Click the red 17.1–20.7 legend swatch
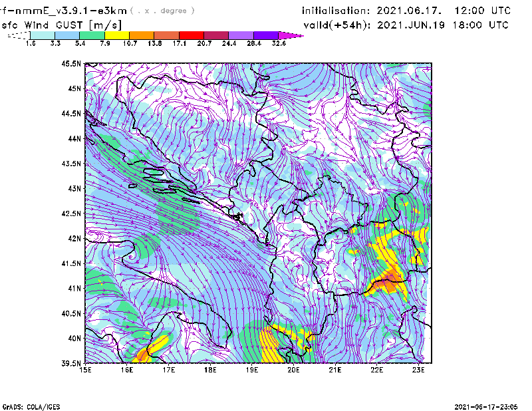The height and width of the screenshot is (411, 532). click(192, 35)
